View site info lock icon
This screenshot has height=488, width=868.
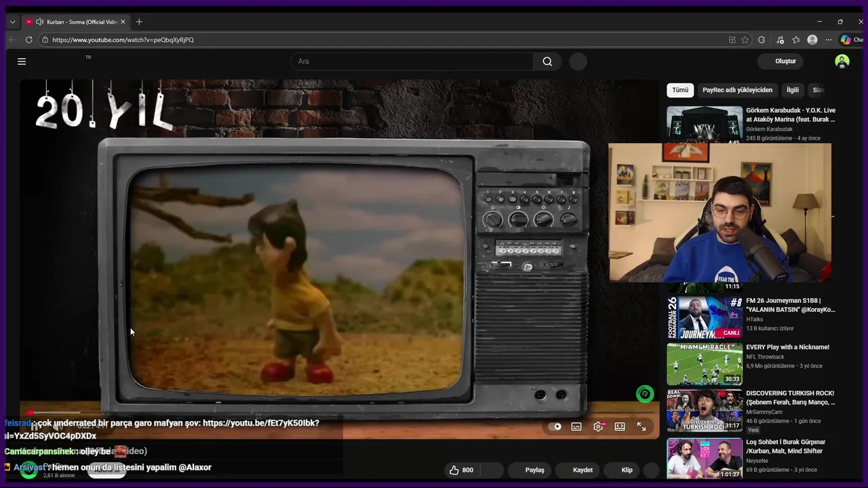tap(45, 40)
